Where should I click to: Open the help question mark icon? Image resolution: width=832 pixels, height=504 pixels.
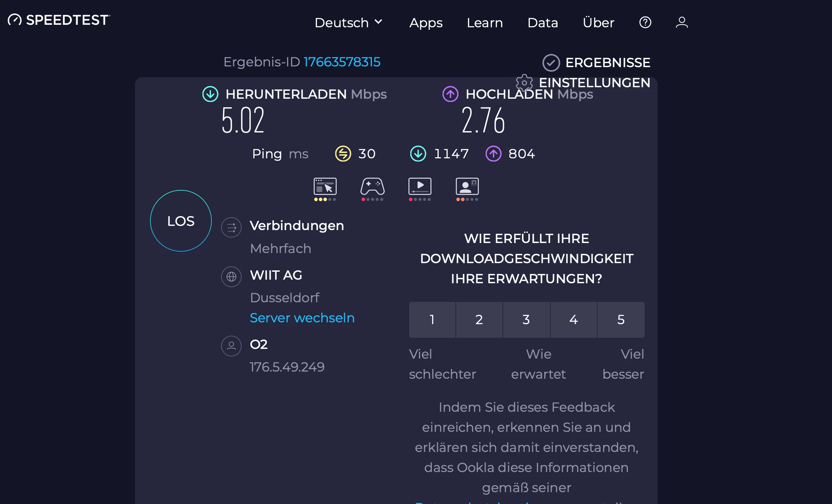[645, 23]
